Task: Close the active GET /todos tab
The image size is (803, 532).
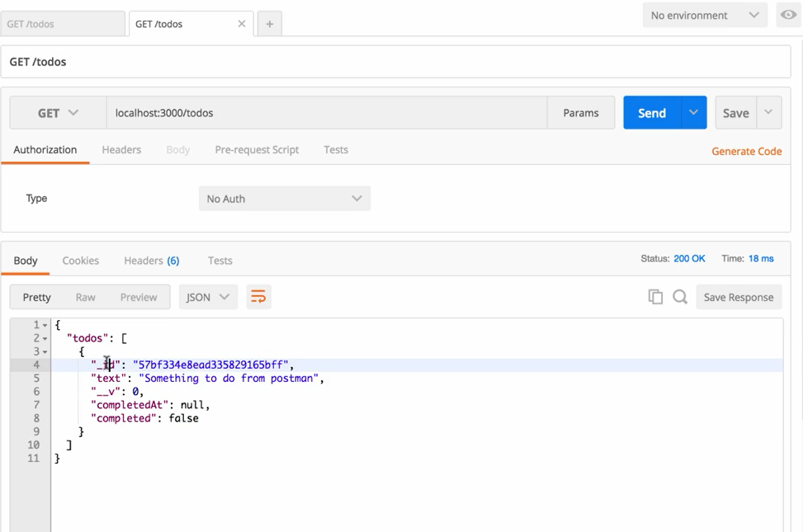Action: point(242,24)
